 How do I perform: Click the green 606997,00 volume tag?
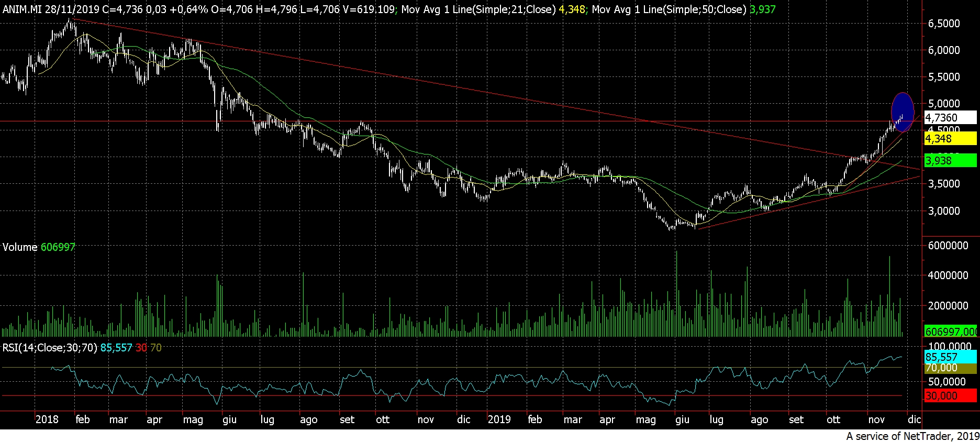click(951, 331)
